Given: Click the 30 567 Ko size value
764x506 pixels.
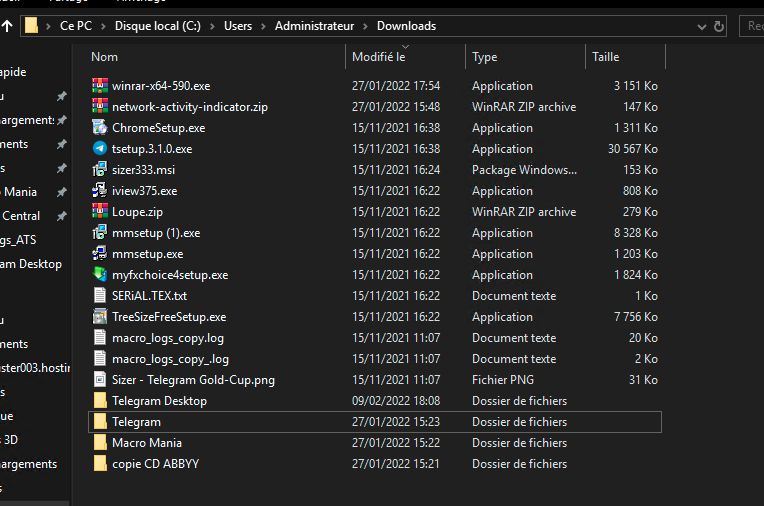Looking at the screenshot, I should coord(632,149).
